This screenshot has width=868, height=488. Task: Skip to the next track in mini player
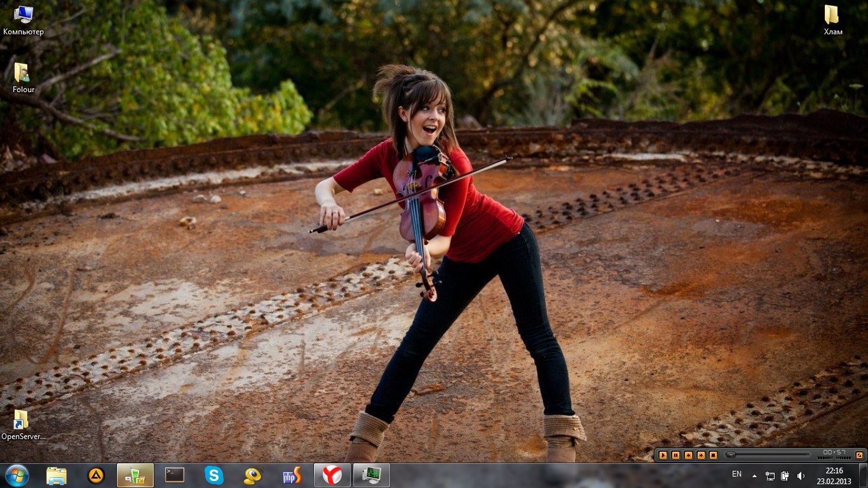click(701, 455)
